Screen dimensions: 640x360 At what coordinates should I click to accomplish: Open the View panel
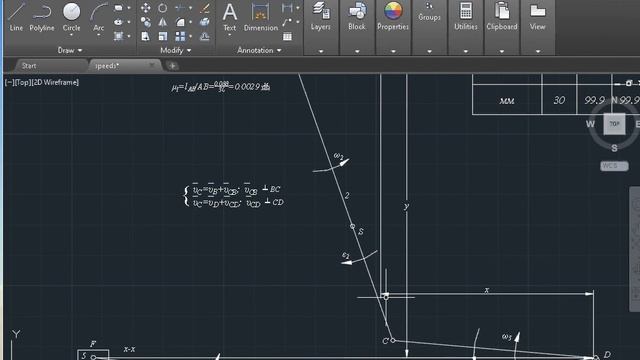point(538,16)
